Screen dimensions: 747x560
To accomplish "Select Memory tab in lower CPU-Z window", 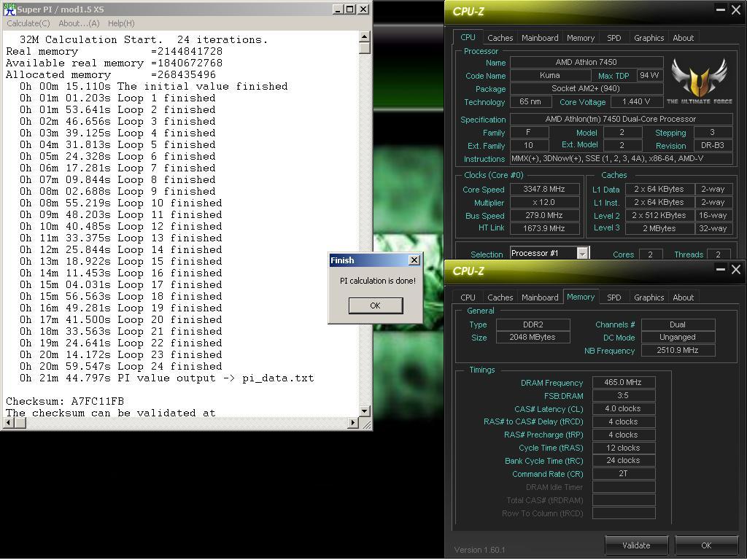I will point(580,297).
